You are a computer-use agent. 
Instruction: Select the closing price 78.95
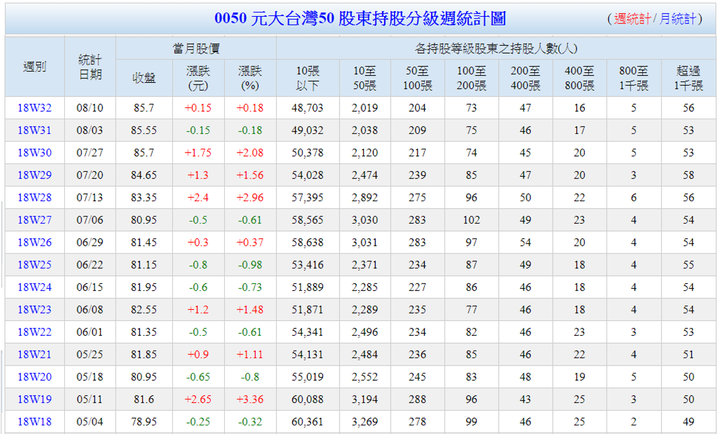(144, 421)
